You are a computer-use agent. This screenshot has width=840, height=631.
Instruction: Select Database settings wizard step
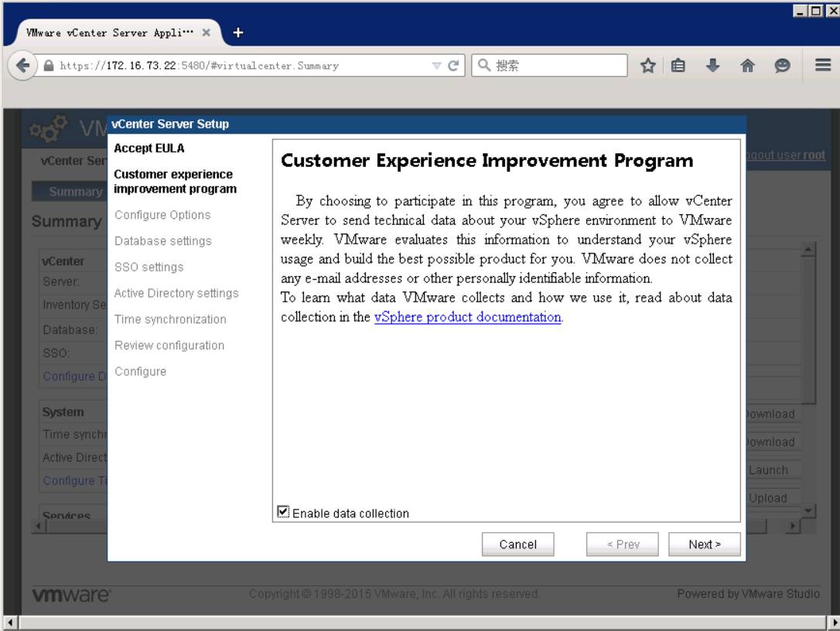pyautogui.click(x=163, y=241)
